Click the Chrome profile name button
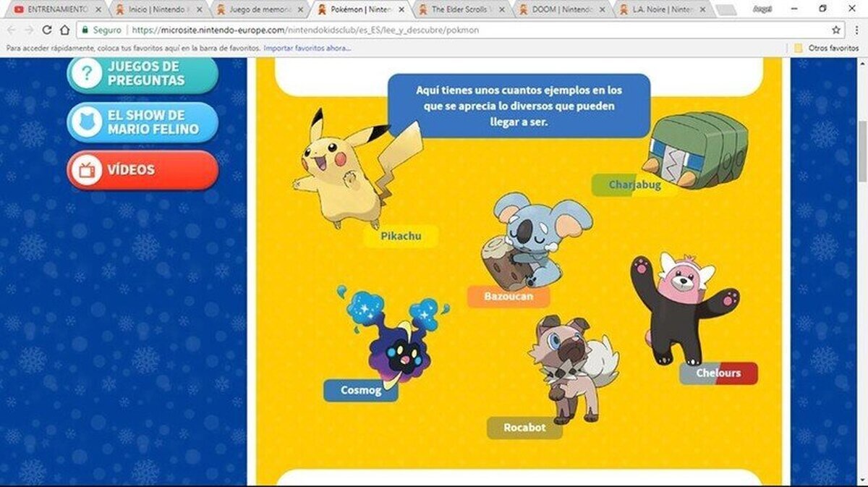The width and height of the screenshot is (868, 487). click(x=762, y=9)
